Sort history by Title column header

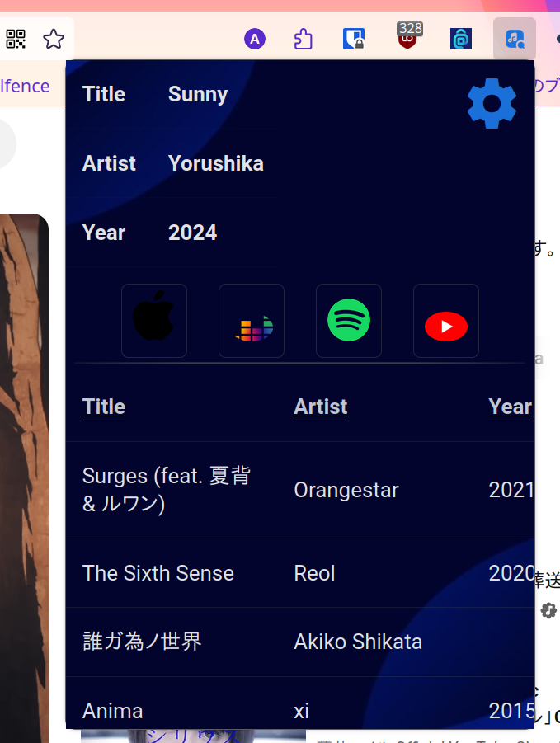click(x=104, y=407)
